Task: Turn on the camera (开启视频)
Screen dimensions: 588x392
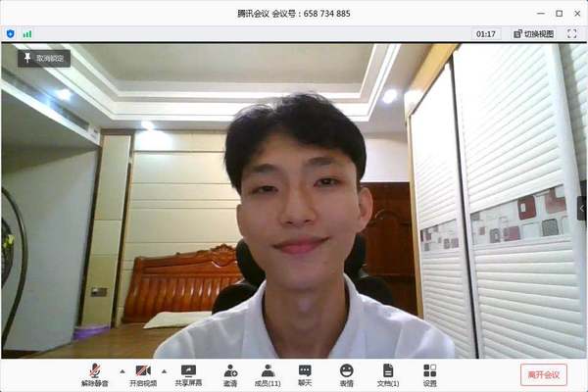Action: [142, 374]
